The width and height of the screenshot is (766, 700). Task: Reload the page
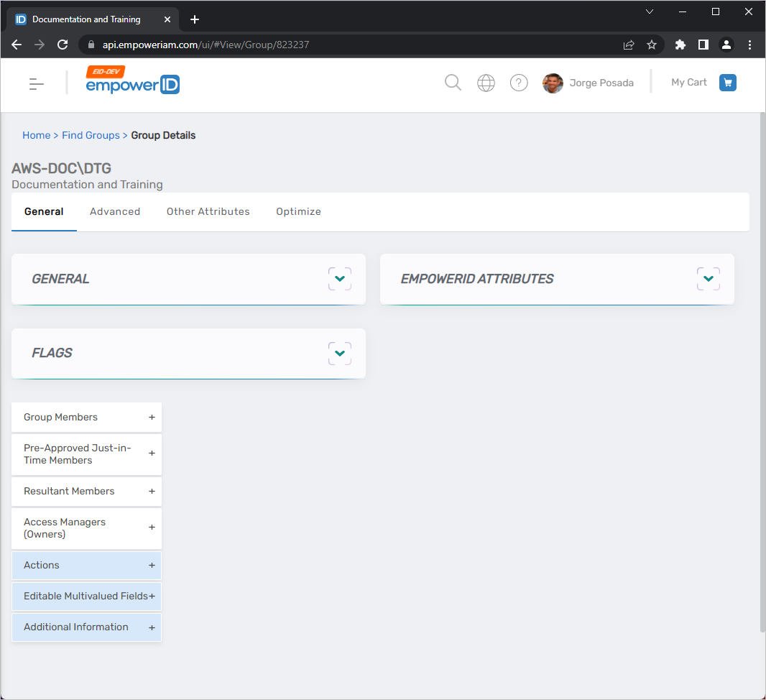63,44
